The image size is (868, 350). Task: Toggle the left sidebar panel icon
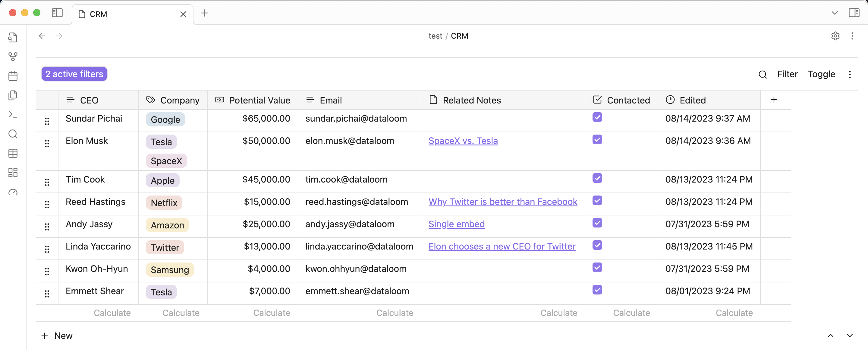click(57, 13)
